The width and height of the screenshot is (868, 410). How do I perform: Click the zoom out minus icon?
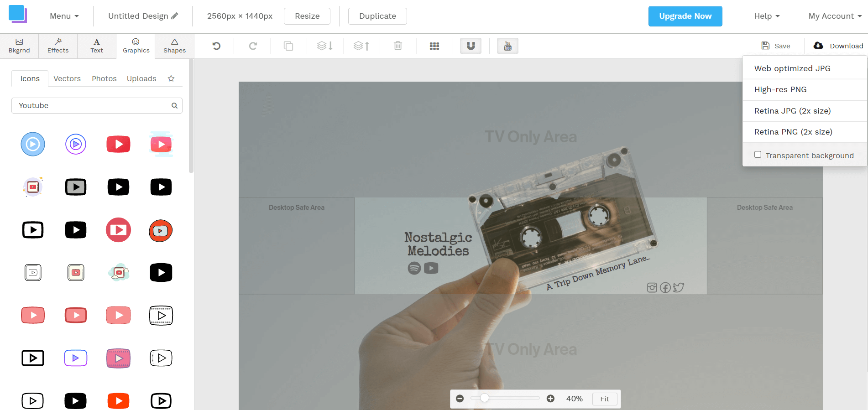(460, 399)
